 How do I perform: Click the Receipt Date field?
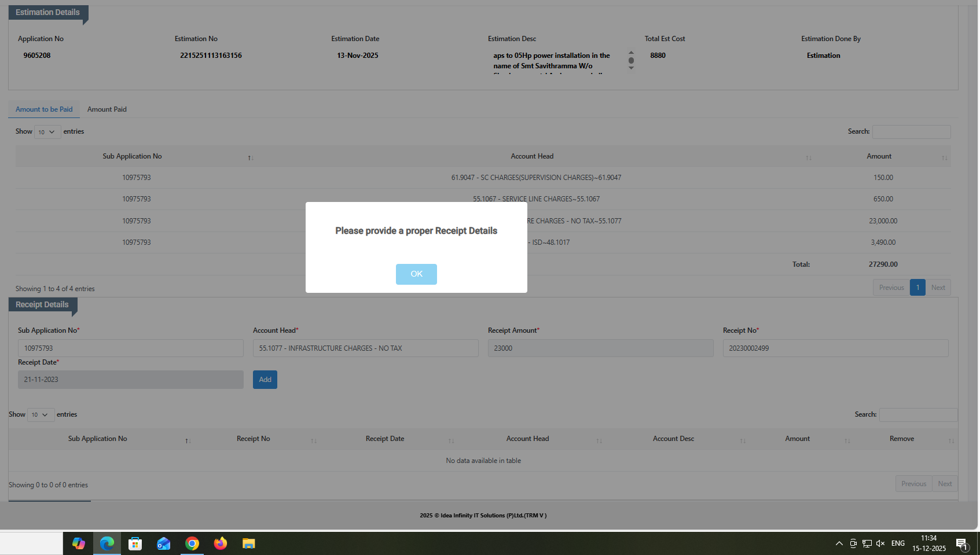coord(131,380)
